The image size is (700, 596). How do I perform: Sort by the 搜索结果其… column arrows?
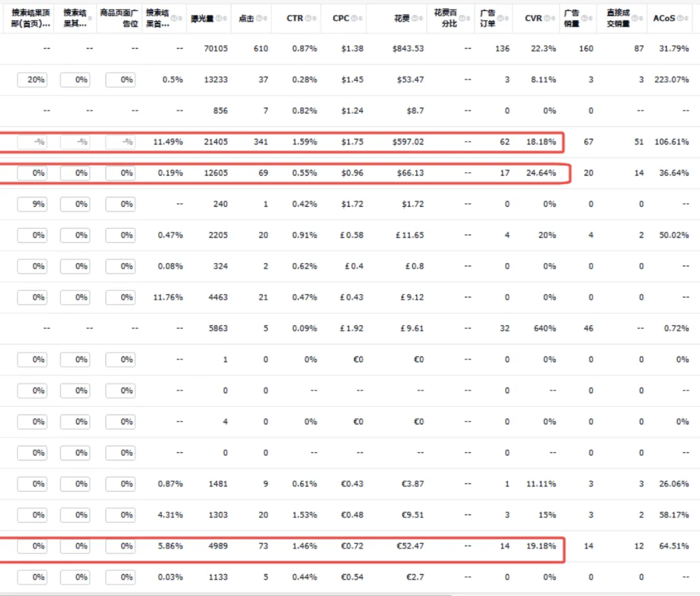(90, 18)
